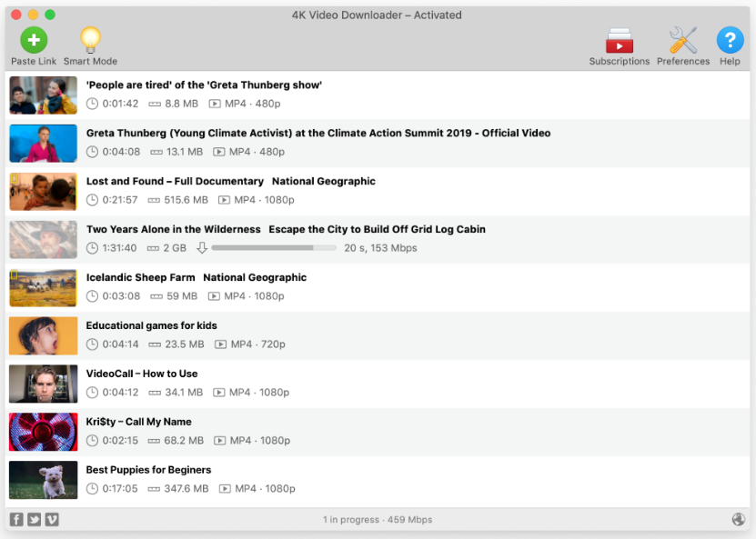This screenshot has height=539, width=756.
Task: Click the Educational games for kids title
Action: 151,325
